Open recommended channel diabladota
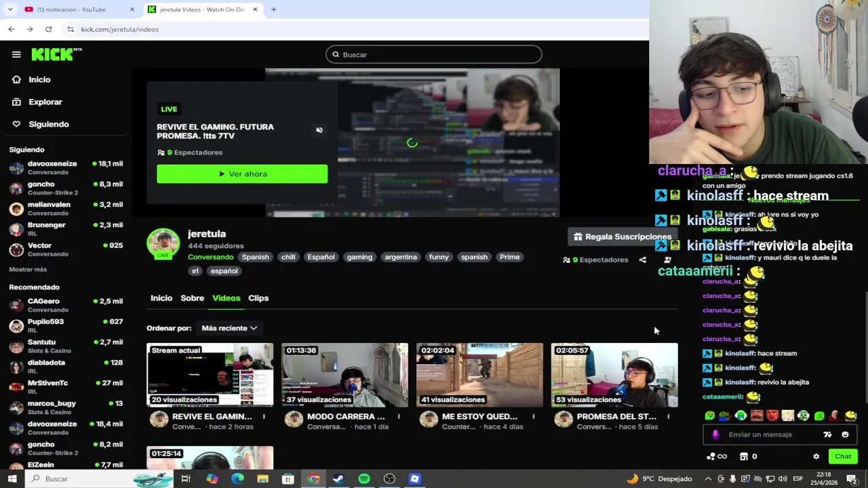Viewport: 868px width, 488px height. [x=65, y=366]
